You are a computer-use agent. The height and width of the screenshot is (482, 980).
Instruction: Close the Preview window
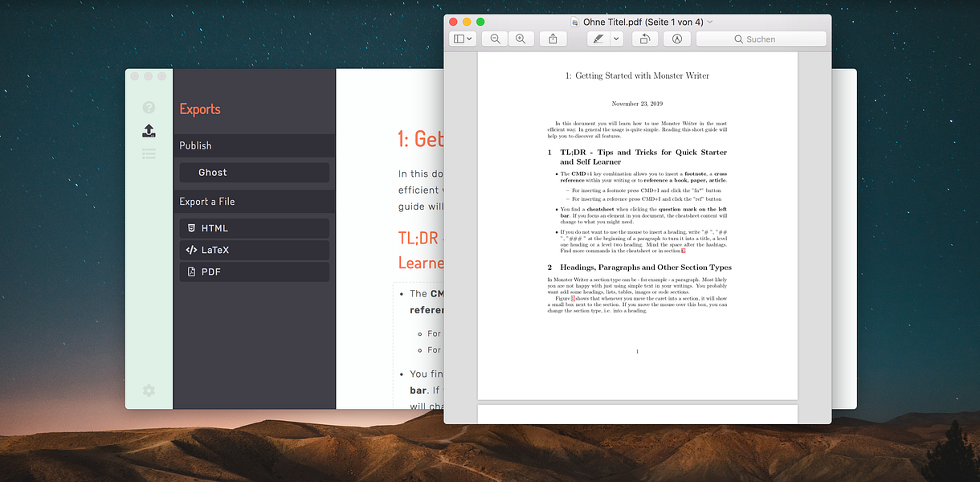pyautogui.click(x=453, y=22)
